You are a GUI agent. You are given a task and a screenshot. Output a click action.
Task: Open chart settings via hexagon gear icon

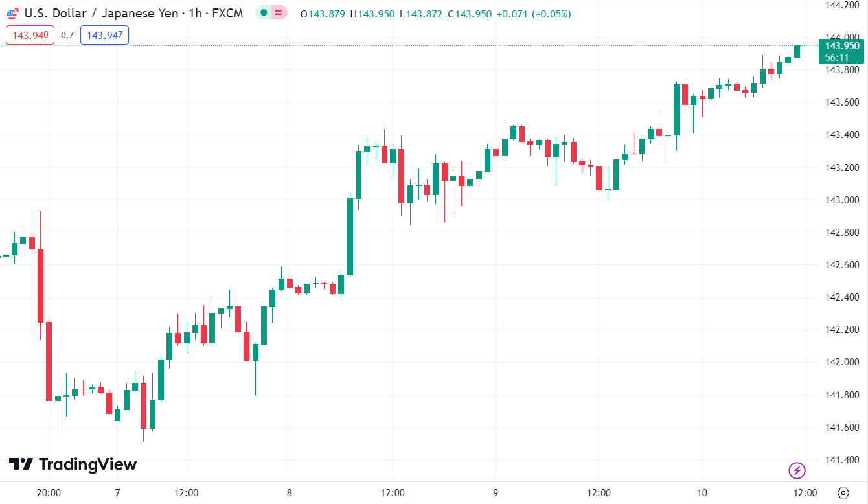pyautogui.click(x=843, y=493)
